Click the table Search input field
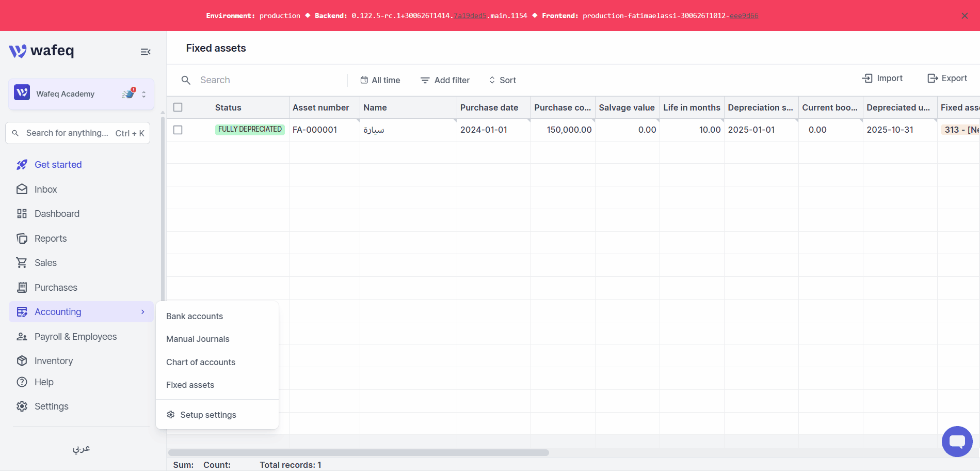980x471 pixels. (271, 80)
